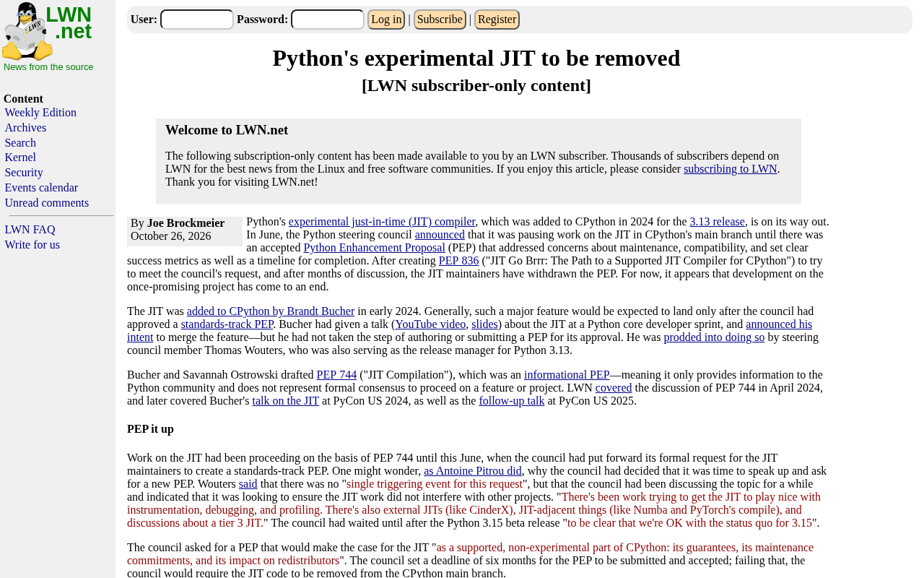Open the Search sidebar link
This screenshot has height=578, width=924.
click(x=20, y=143)
